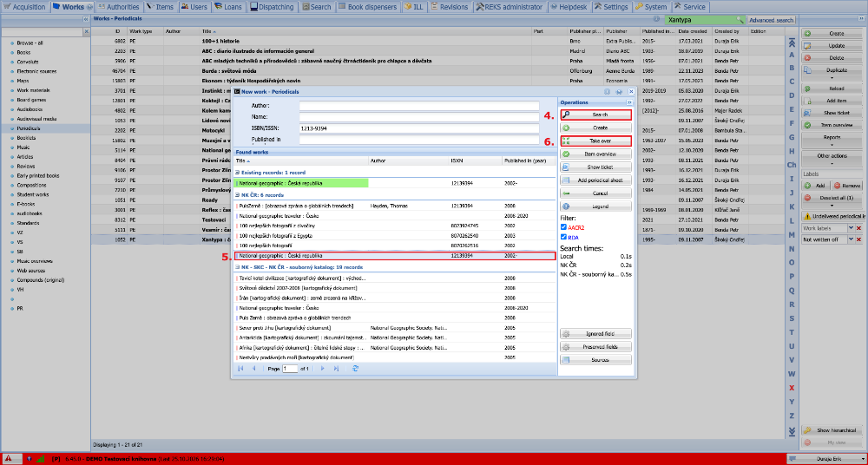Viewport: 868px width, 465px height.
Task: Click the Show hierarchical button
Action: (832, 430)
